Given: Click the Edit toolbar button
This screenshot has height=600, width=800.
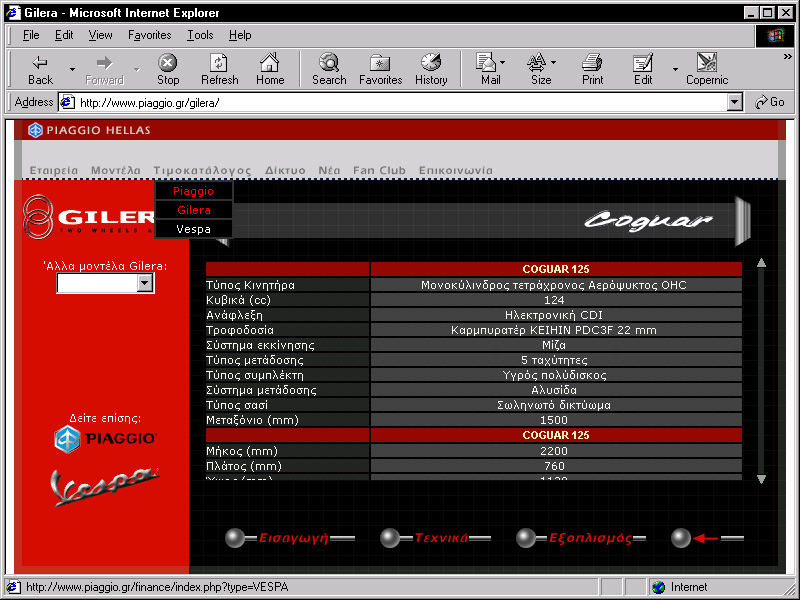Looking at the screenshot, I should (643, 69).
